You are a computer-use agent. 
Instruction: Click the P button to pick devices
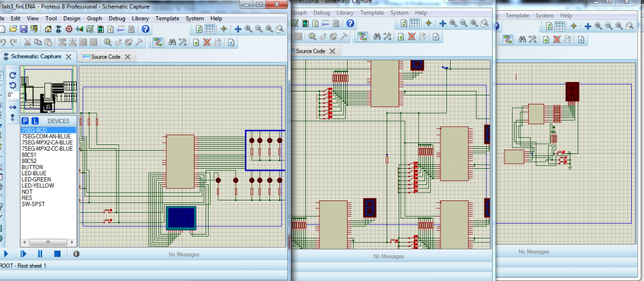coord(25,121)
